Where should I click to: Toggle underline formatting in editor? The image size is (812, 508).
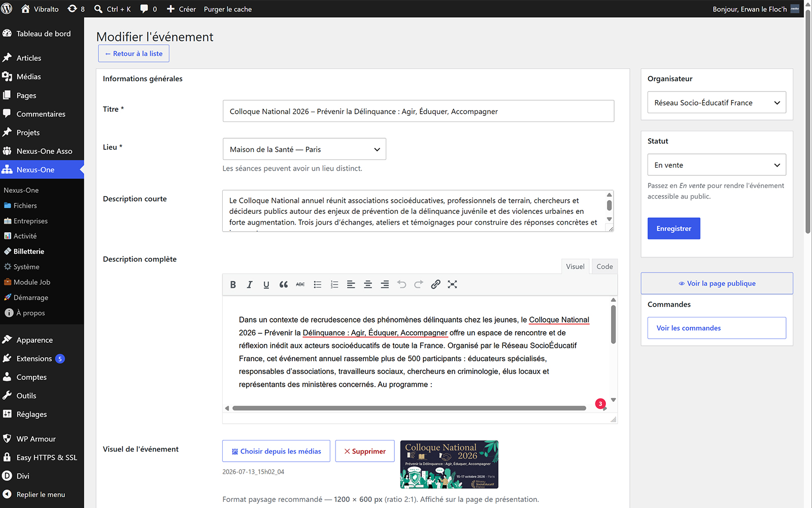click(266, 284)
